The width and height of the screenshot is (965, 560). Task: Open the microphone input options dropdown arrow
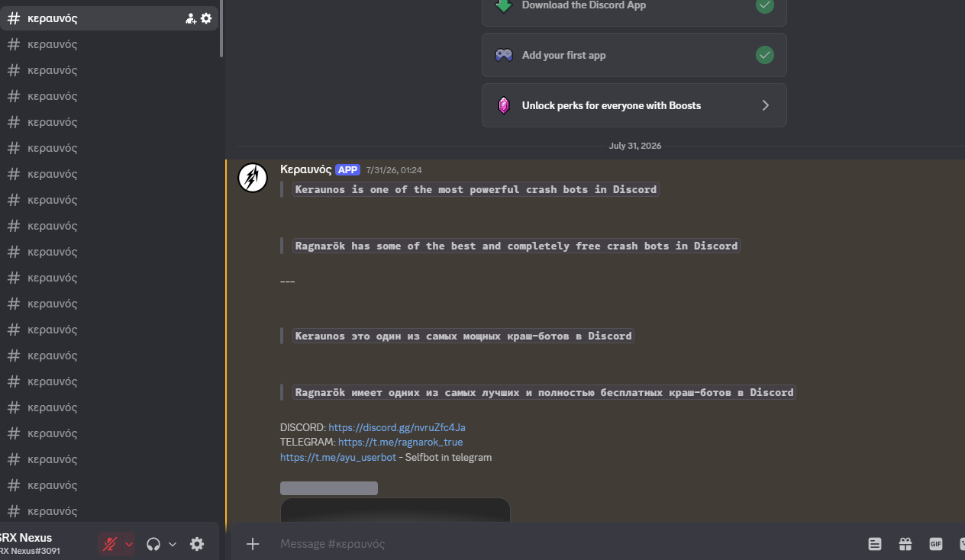[x=129, y=544]
